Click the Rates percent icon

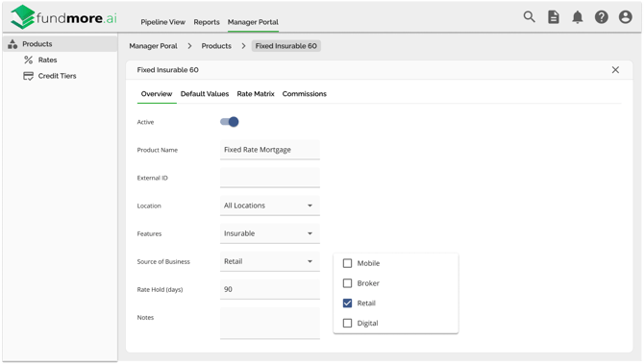pos(28,60)
